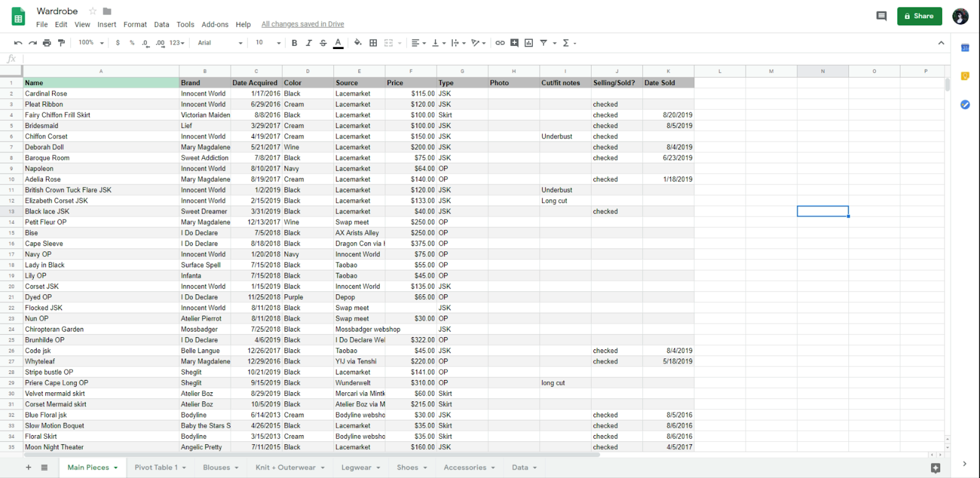This screenshot has height=478, width=980.
Task: Show the side panel using bottom-right chevron
Action: [x=965, y=464]
